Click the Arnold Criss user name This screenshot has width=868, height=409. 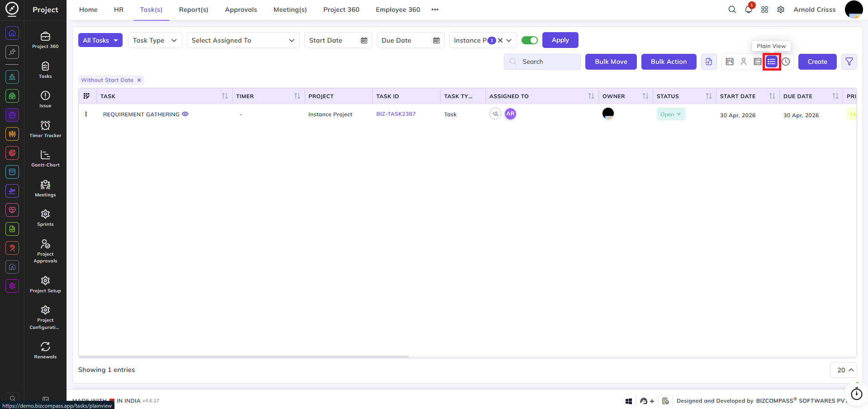815,10
